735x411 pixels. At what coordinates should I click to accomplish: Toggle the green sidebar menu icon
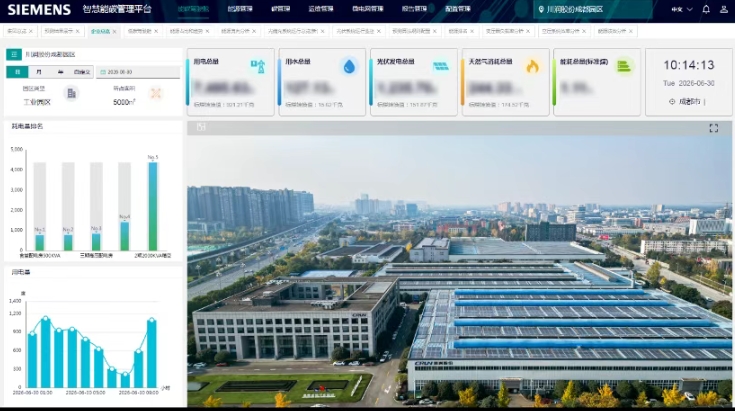coord(14,54)
